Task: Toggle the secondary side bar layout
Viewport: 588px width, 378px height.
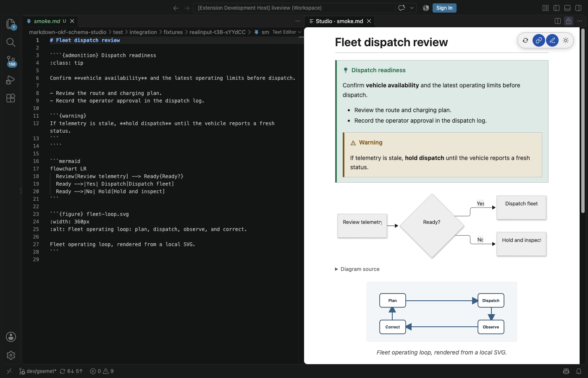Action: coord(578,8)
